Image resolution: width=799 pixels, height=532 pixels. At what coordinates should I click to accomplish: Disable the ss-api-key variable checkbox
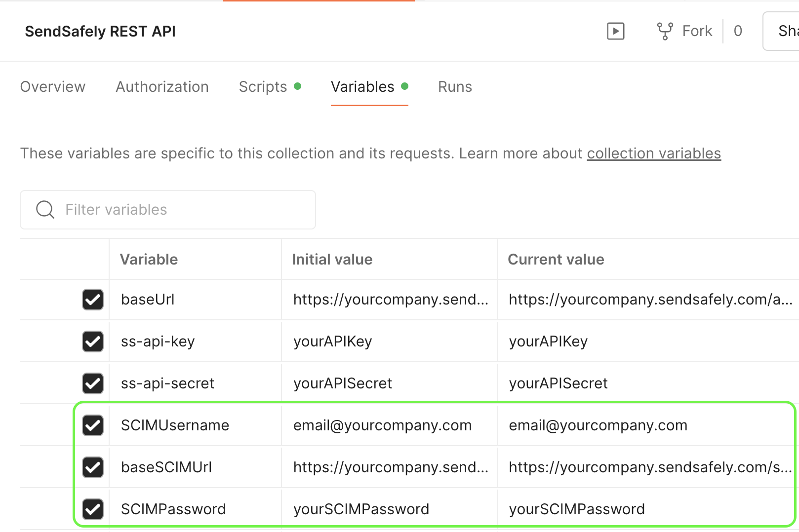point(93,342)
